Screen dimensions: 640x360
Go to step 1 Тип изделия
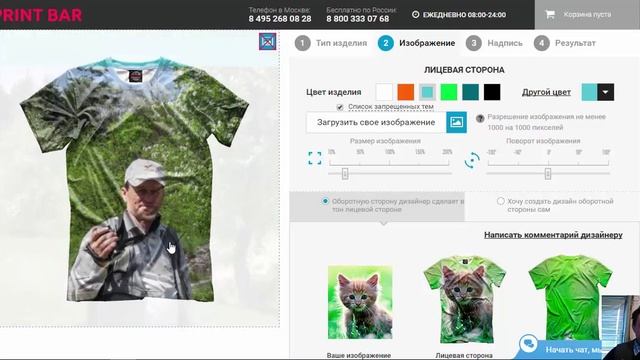click(x=331, y=43)
